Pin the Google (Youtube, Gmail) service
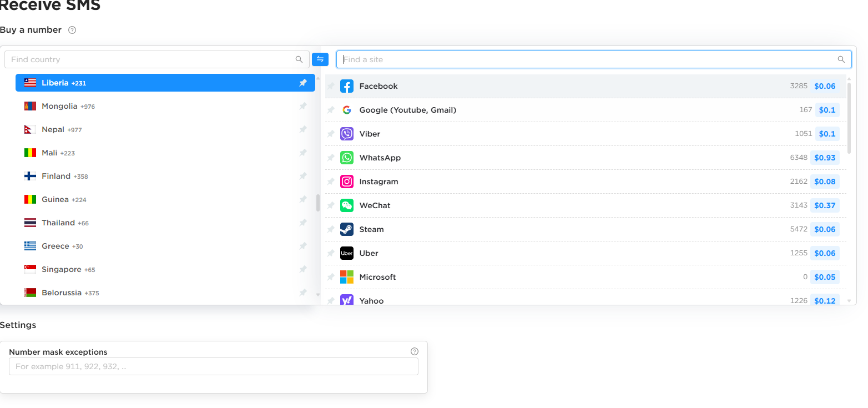Image resolution: width=868 pixels, height=408 pixels. coord(331,110)
